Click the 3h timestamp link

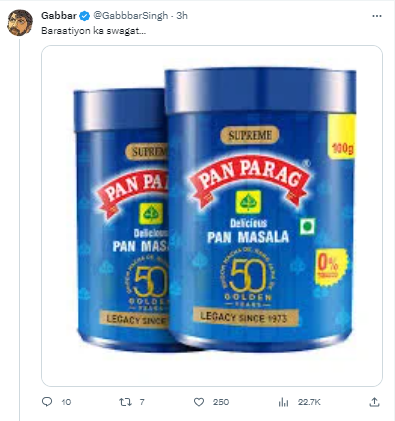pyautogui.click(x=182, y=16)
